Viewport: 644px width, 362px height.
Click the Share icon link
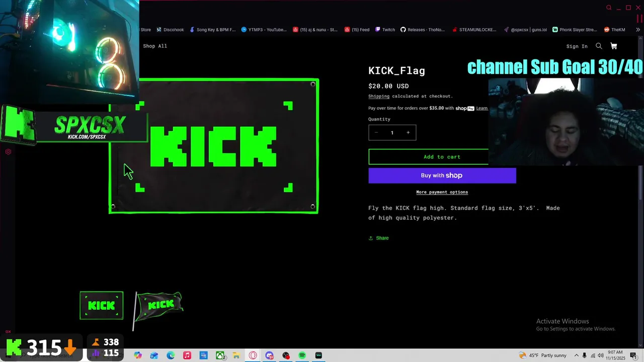pos(378,238)
